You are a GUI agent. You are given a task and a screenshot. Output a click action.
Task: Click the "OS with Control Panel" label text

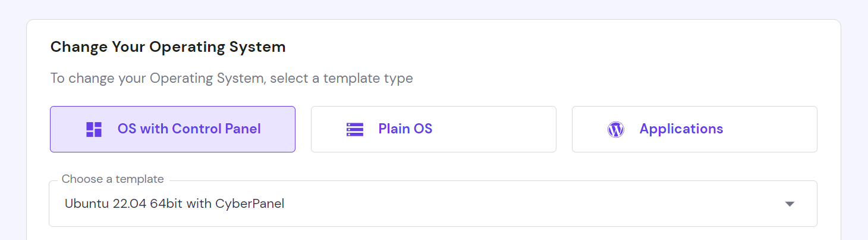[x=189, y=129]
